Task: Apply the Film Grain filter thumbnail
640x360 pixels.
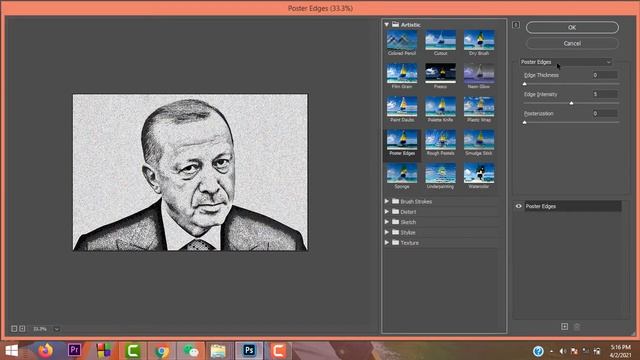Action: 402,73
